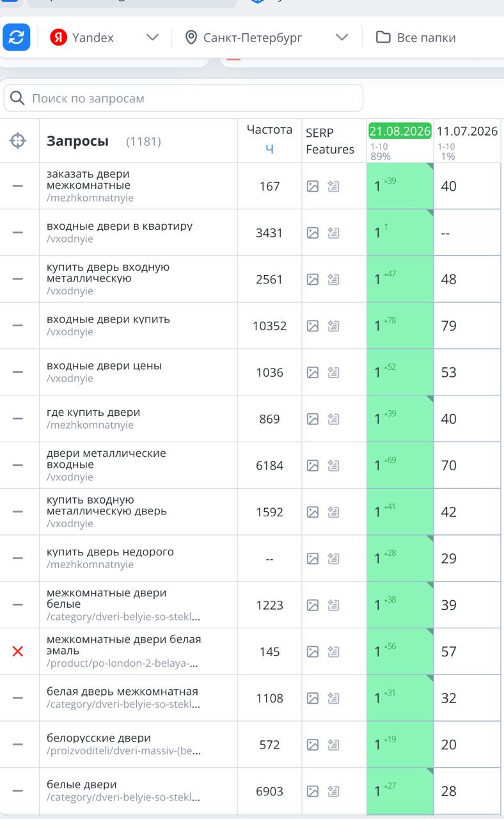Image resolution: width=504 pixels, height=819 pixels.
Task: Select the 21.08.2026 date column header
Action: [x=400, y=131]
